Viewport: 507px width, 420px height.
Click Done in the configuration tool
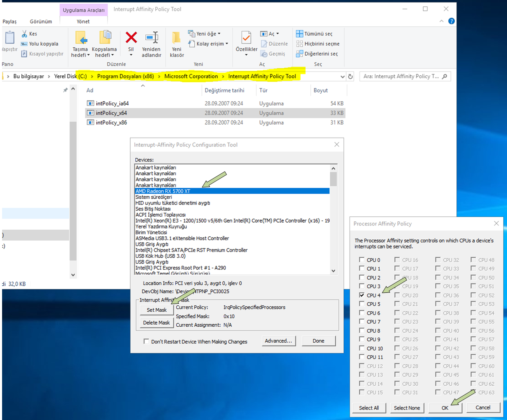click(319, 341)
